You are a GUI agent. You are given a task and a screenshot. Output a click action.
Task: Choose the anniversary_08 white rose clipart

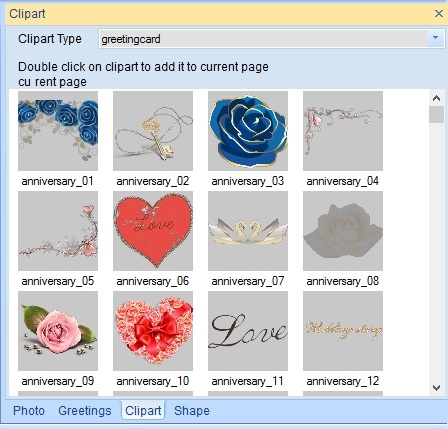pos(343,231)
